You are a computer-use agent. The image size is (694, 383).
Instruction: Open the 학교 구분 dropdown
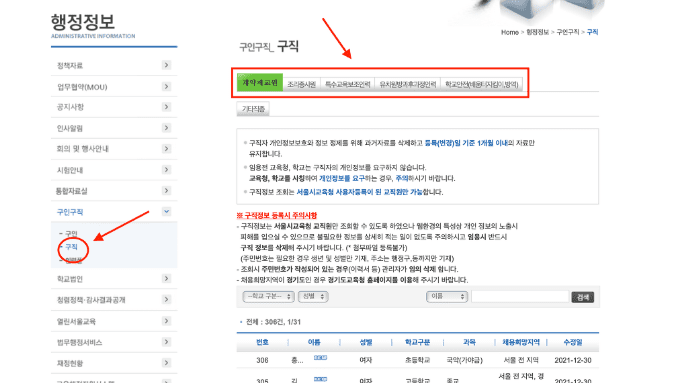click(x=268, y=296)
